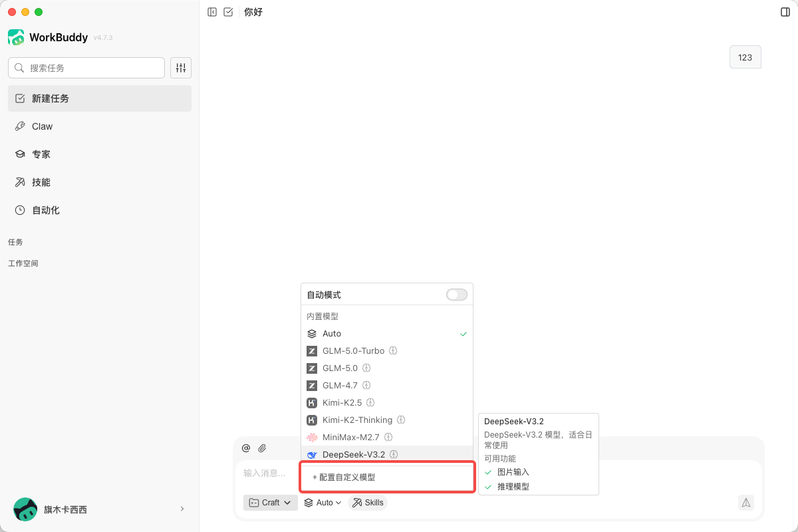Collapse the sidebar with the panel icon
798x532 pixels.
pyautogui.click(x=211, y=11)
